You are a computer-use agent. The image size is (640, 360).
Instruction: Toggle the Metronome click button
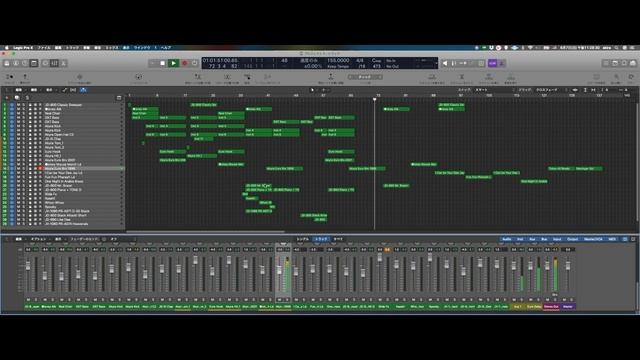pyautogui.click(x=502, y=63)
